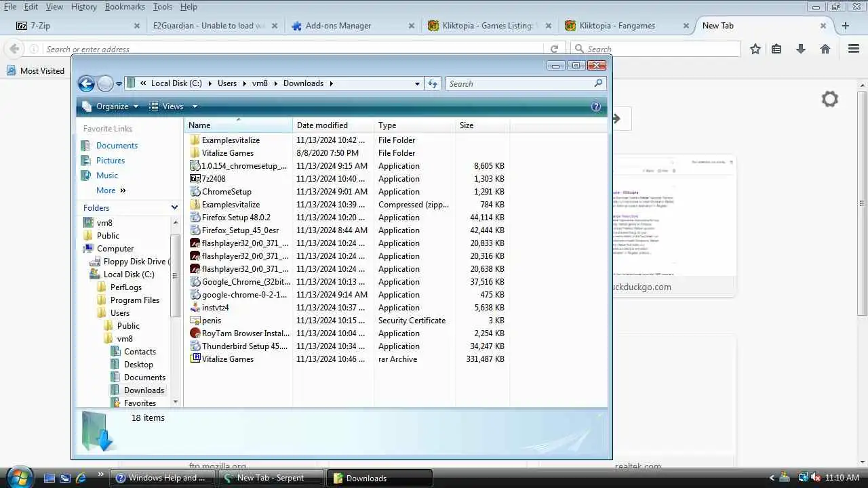This screenshot has height=488, width=868.
Task: Open Firefox downloads arrow icon
Action: tap(801, 49)
